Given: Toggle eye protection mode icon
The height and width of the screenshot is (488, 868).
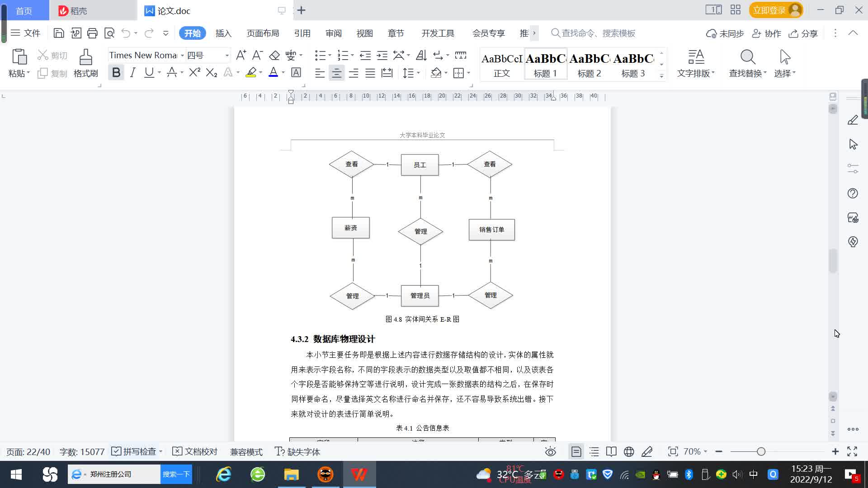Looking at the screenshot, I should pos(550,451).
